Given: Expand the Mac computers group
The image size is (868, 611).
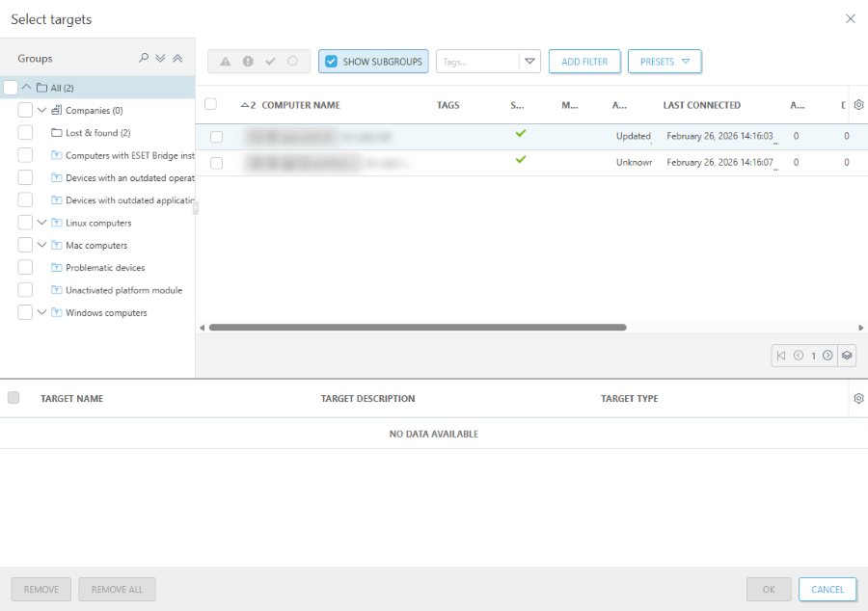Looking at the screenshot, I should [41, 245].
